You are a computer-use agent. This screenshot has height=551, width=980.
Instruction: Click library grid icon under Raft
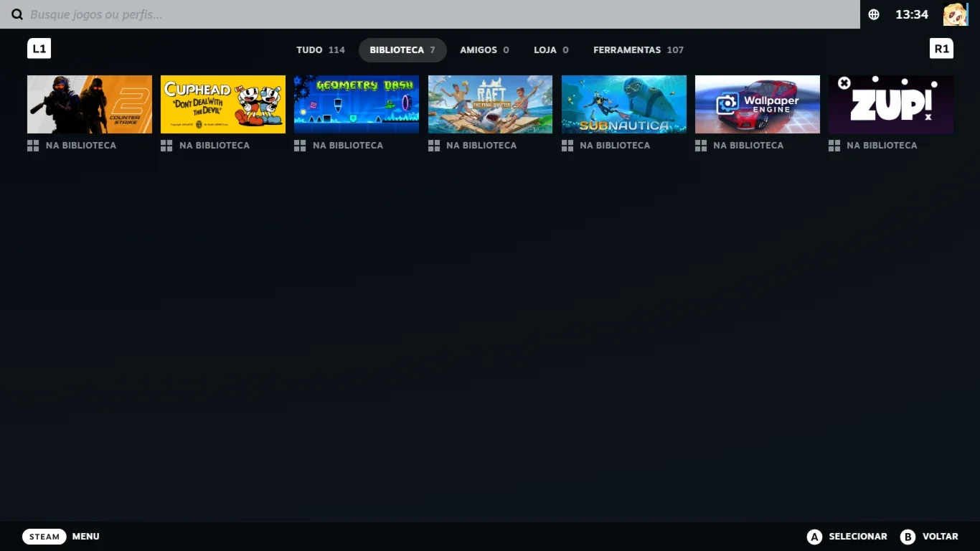coord(434,146)
